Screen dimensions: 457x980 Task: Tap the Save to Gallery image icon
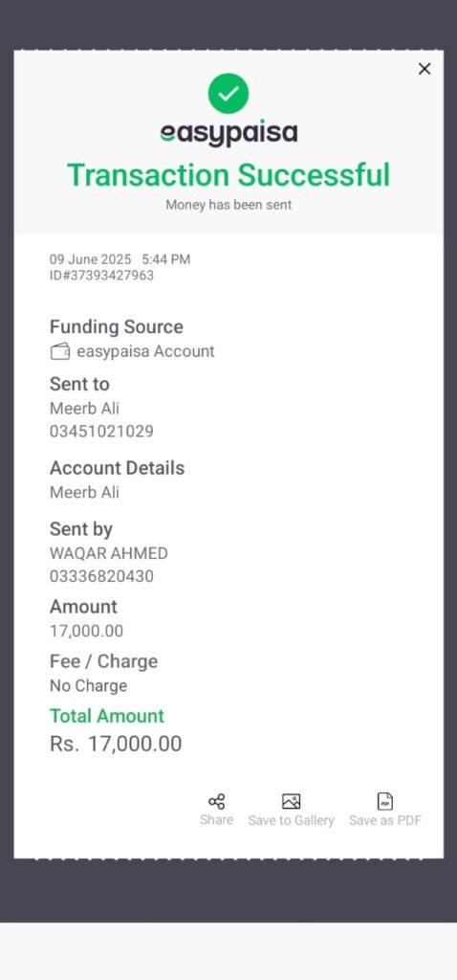[x=291, y=801]
